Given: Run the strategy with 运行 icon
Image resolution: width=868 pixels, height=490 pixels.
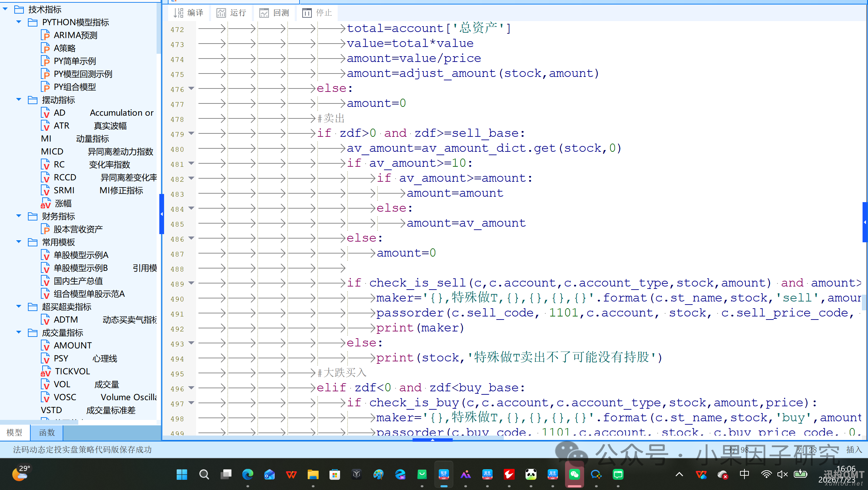Looking at the screenshot, I should [x=231, y=13].
